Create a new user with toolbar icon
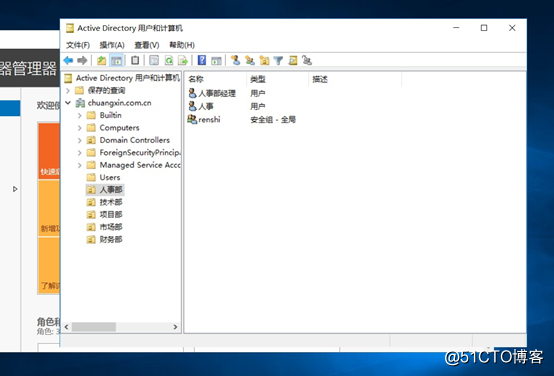 point(236,60)
